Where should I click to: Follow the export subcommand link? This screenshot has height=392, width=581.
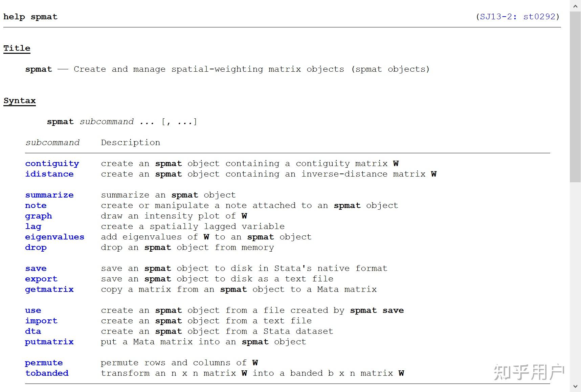tap(41, 279)
